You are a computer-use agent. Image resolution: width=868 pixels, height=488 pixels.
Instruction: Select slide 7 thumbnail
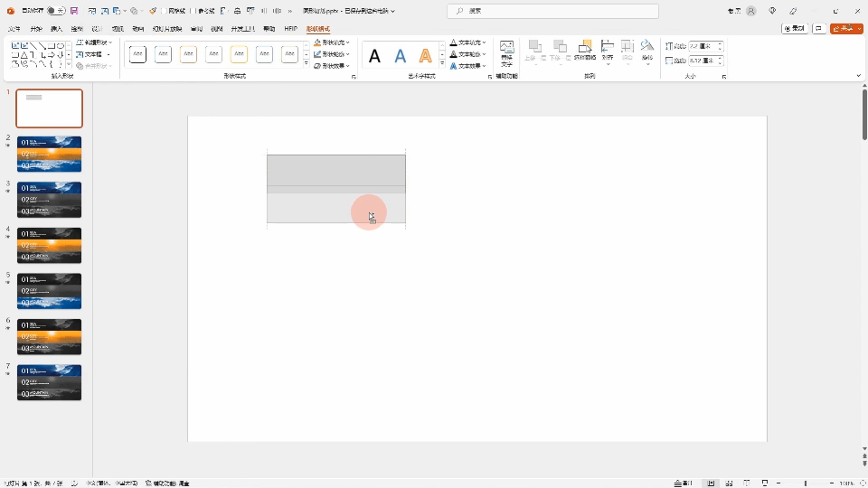[49, 382]
